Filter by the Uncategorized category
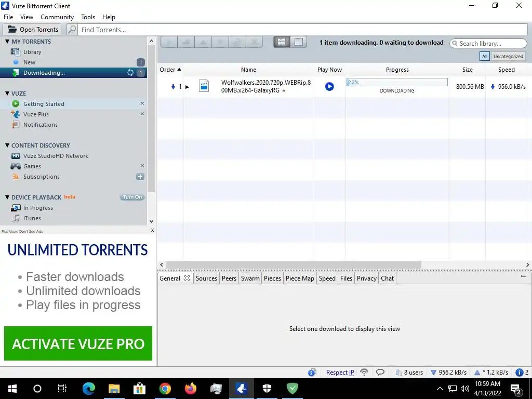This screenshot has height=399, width=532. pyautogui.click(x=508, y=56)
